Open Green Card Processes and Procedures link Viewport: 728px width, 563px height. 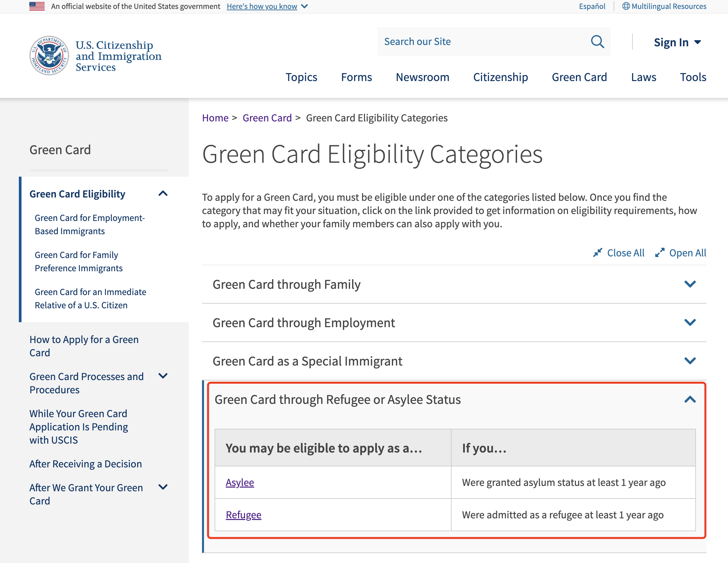(x=86, y=383)
